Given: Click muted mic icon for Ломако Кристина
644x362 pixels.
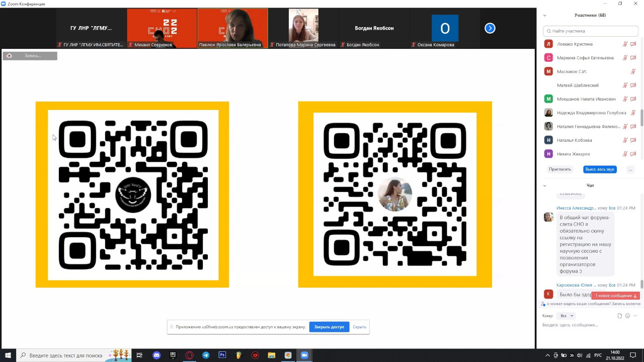Looking at the screenshot, I should tap(625, 44).
